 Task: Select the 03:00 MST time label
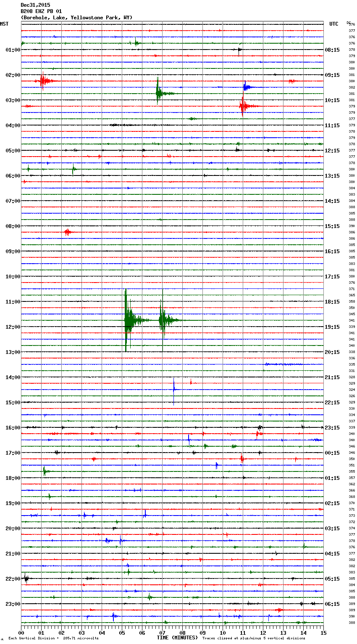click(13, 100)
